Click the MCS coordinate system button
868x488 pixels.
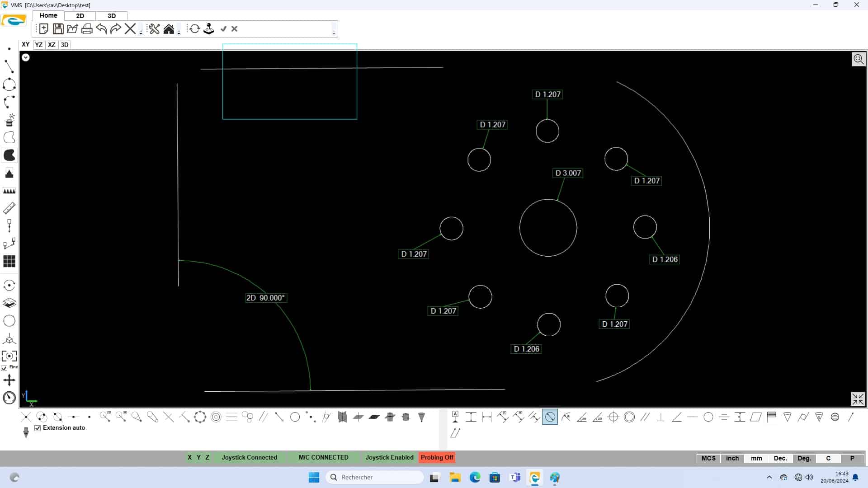point(708,458)
